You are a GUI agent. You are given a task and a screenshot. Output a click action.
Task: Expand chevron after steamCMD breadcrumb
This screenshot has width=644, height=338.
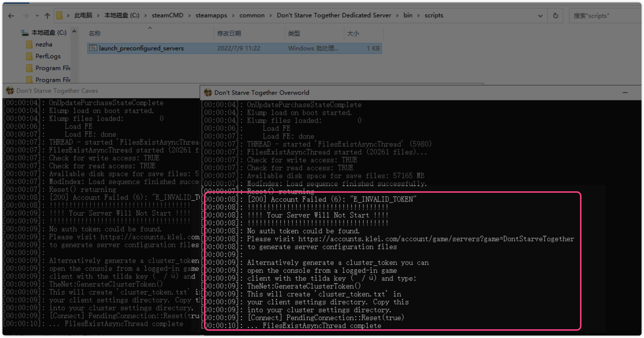point(189,16)
